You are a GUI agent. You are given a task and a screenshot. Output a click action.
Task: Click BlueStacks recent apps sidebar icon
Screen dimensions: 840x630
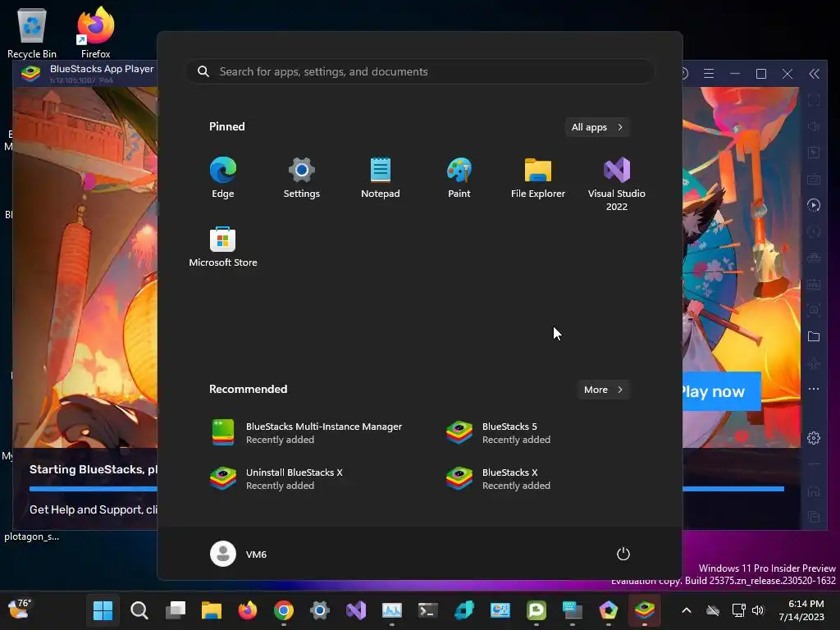(x=814, y=517)
